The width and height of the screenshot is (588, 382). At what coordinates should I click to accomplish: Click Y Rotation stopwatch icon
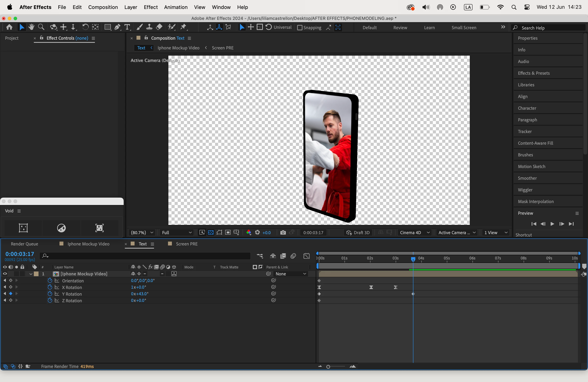[50, 294]
